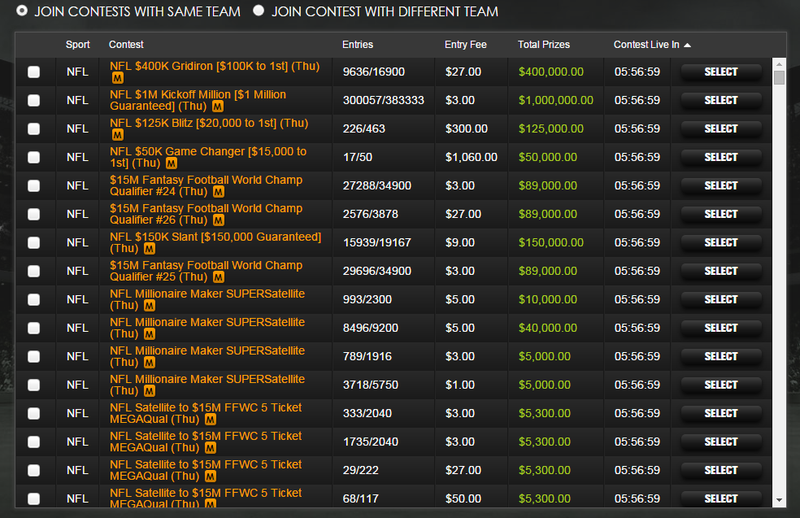The height and width of the screenshot is (518, 800).
Task: Click SELECT for the 68/117 entries contest
Action: pyautogui.click(x=721, y=499)
